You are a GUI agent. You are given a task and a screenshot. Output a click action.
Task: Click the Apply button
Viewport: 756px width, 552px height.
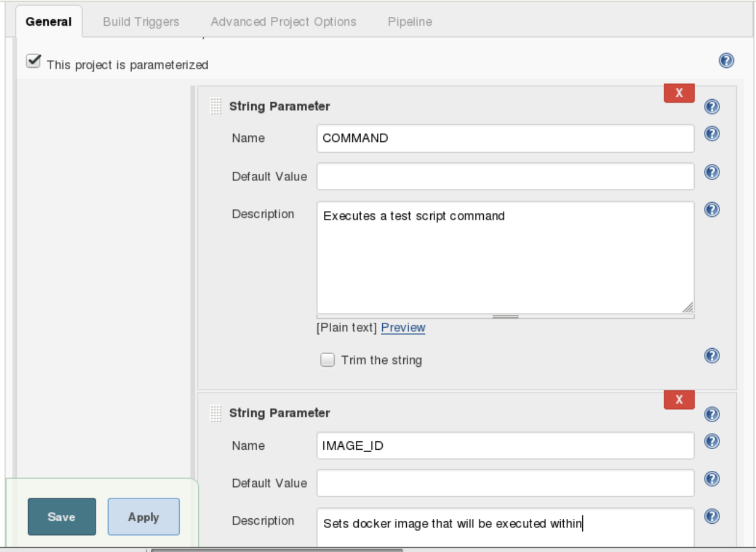click(143, 516)
